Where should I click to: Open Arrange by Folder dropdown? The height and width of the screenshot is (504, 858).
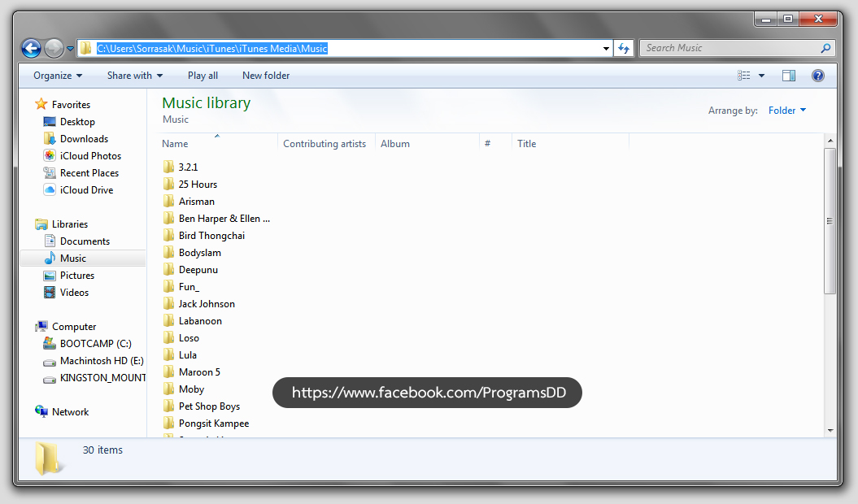(x=787, y=111)
